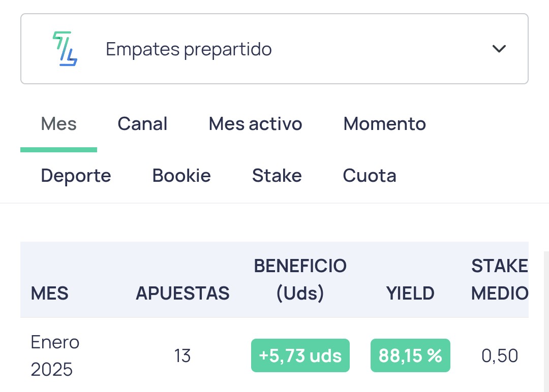549x392 pixels.
Task: Sort by the APUESTAS column header
Action: 182,293
